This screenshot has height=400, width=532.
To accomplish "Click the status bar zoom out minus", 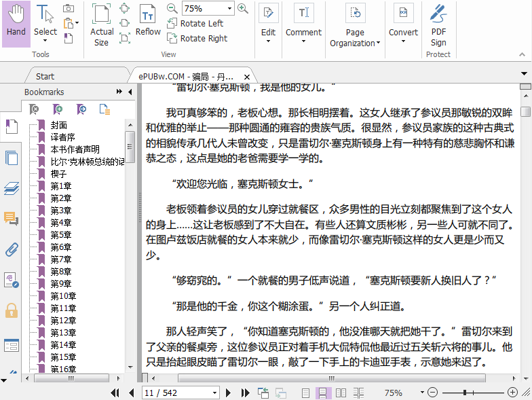I will [432, 393].
